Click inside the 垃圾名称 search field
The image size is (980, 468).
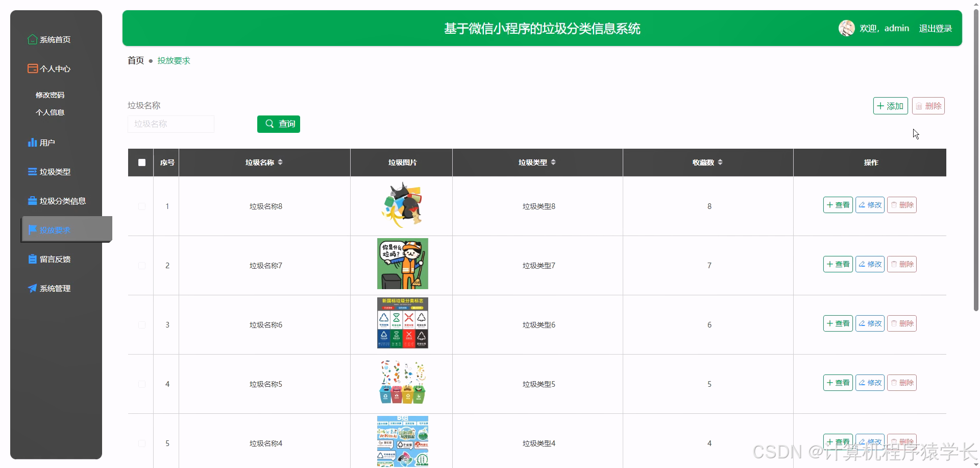pyautogui.click(x=170, y=124)
